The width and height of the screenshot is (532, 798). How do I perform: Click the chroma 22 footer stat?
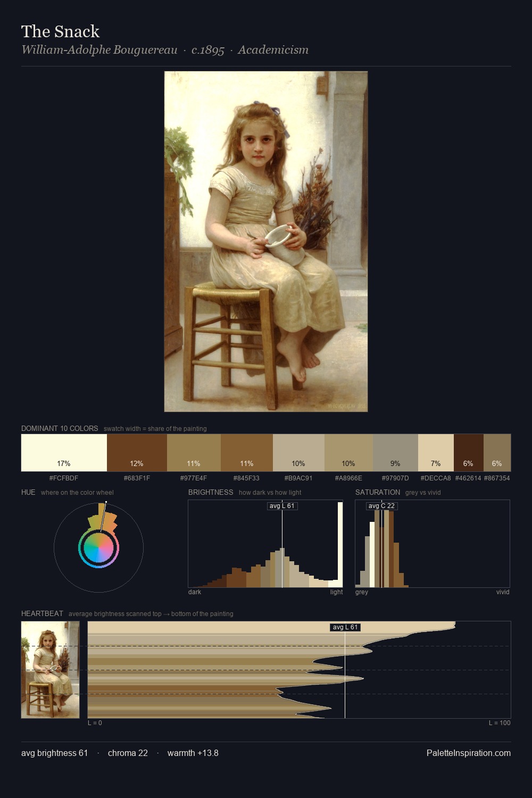click(x=128, y=753)
